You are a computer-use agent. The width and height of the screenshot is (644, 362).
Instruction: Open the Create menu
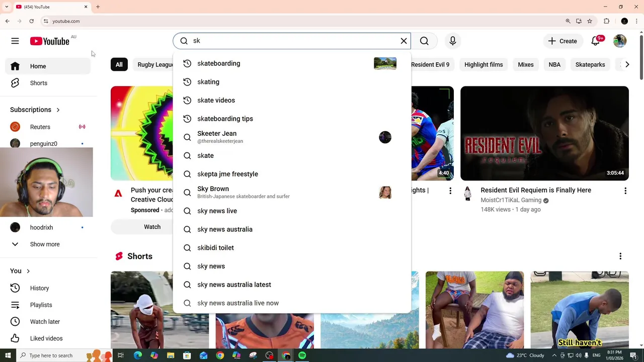[562, 41]
